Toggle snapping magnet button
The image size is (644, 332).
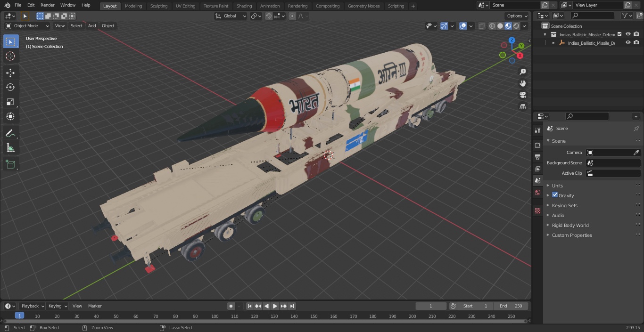click(269, 16)
